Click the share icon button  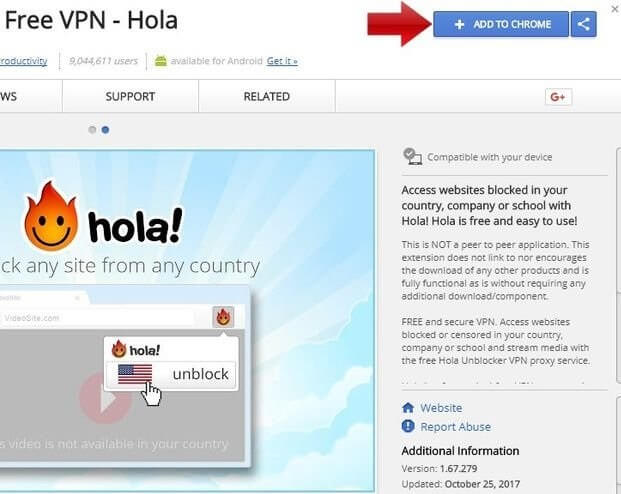tap(583, 24)
